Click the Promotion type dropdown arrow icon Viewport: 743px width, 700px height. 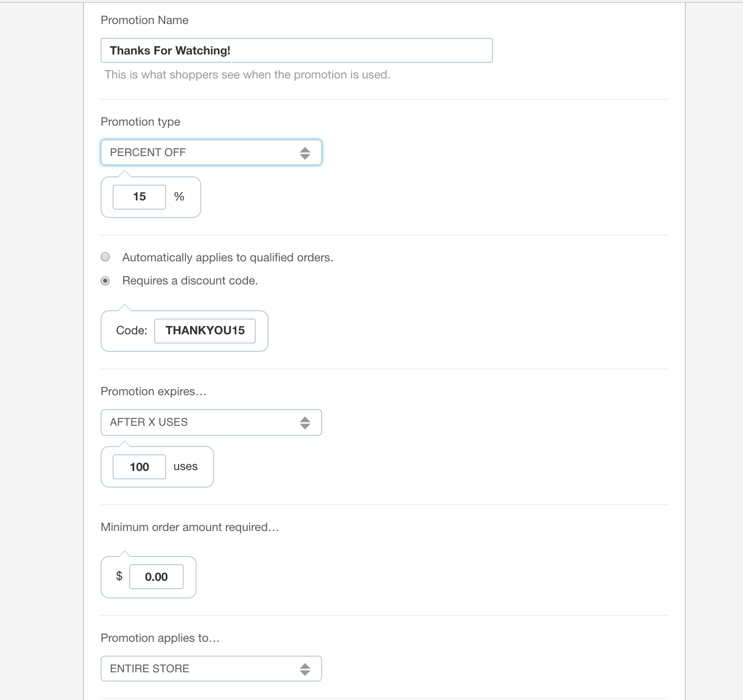[x=305, y=153]
